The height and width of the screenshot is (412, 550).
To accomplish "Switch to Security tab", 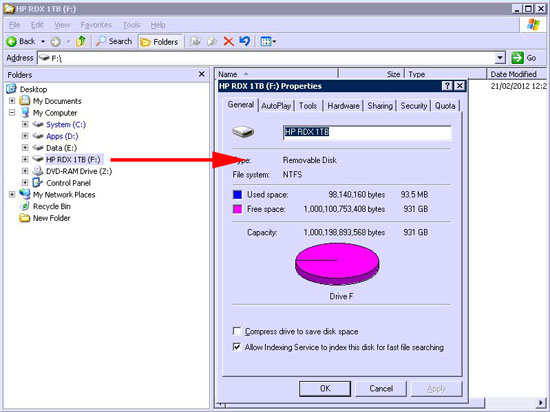I will tap(414, 106).
